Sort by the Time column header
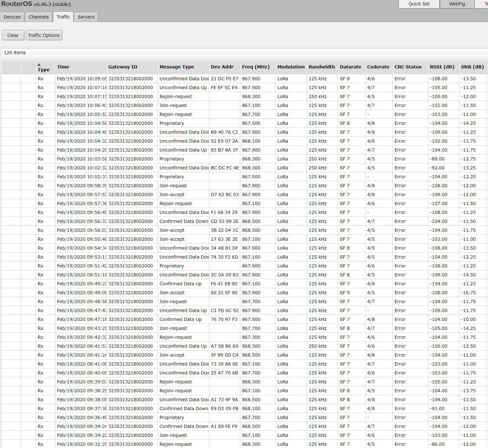This screenshot has width=488, height=448. (x=63, y=67)
